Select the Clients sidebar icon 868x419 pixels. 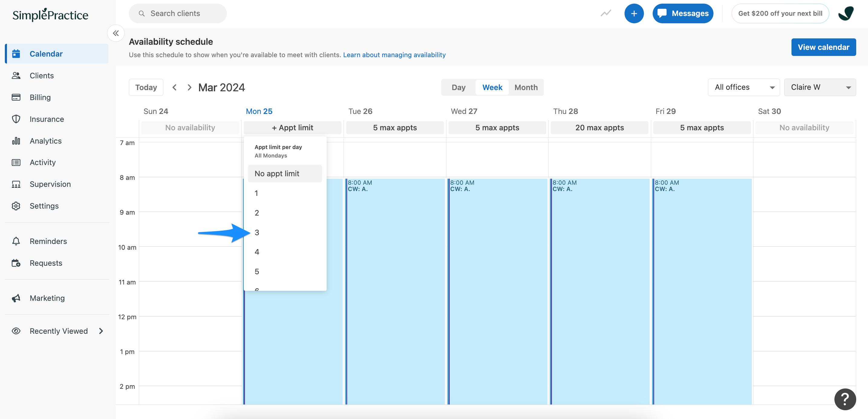click(16, 76)
